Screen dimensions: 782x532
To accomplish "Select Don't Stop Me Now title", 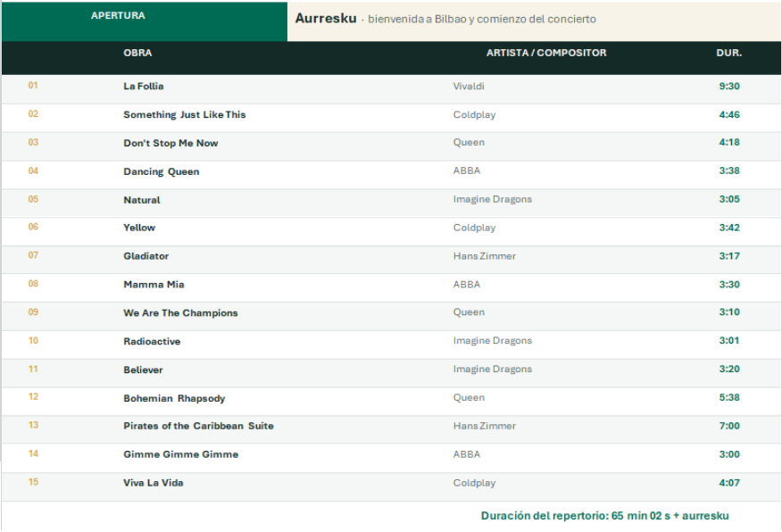I will (171, 143).
